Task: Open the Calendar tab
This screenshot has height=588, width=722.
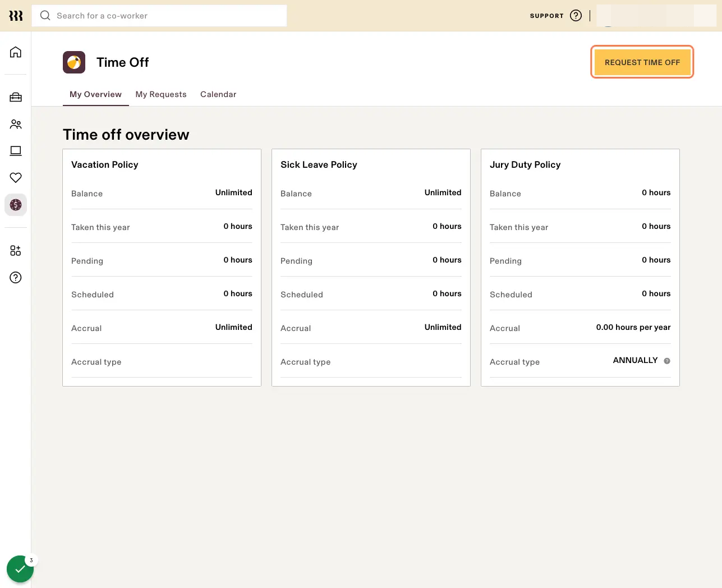Action: click(218, 94)
